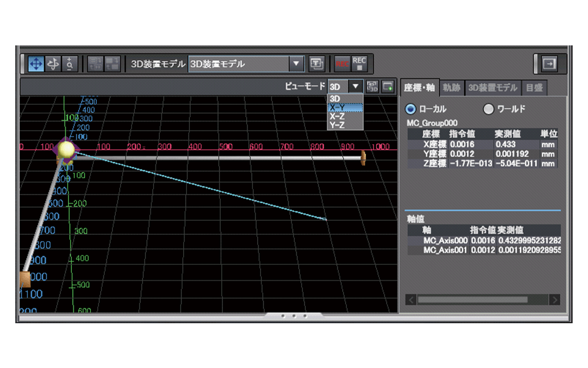This screenshot has width=588, height=368.
Task: Click the 軸値 section label
Action: pos(415,219)
